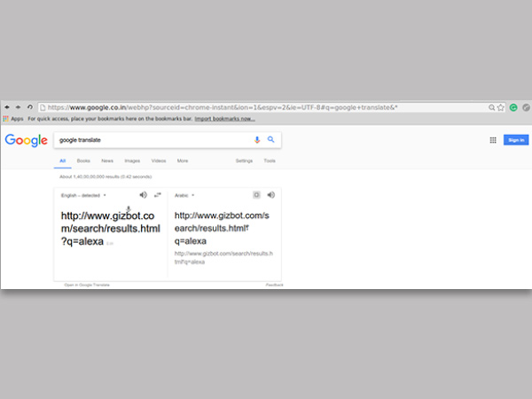Open the Arabic target language dropdown
This screenshot has height=399, width=532.
[184, 195]
